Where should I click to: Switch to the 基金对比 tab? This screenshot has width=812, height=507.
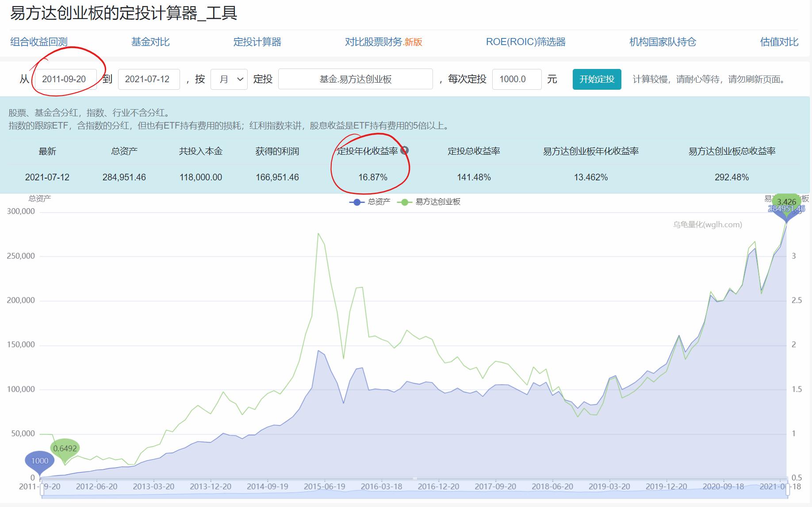point(151,42)
